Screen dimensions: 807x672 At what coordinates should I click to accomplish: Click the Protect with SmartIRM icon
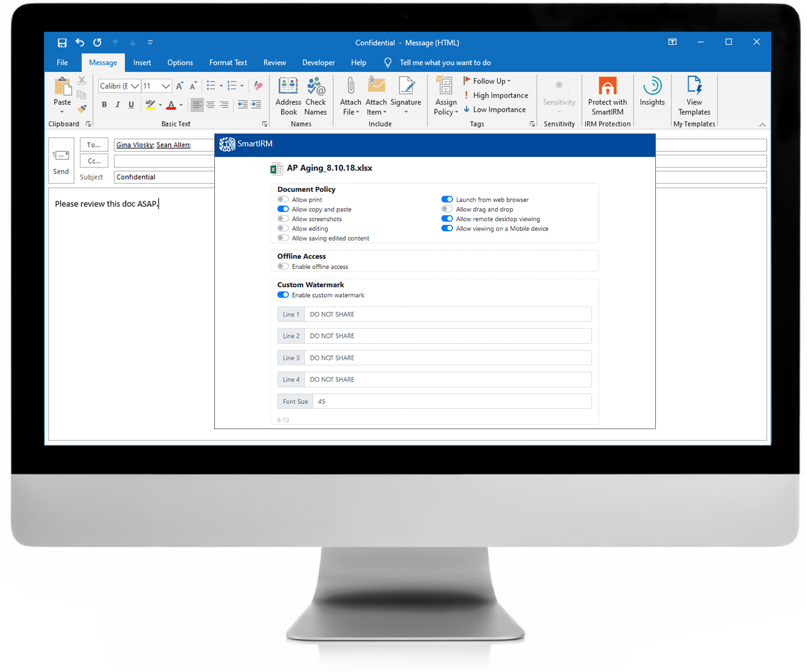607,87
